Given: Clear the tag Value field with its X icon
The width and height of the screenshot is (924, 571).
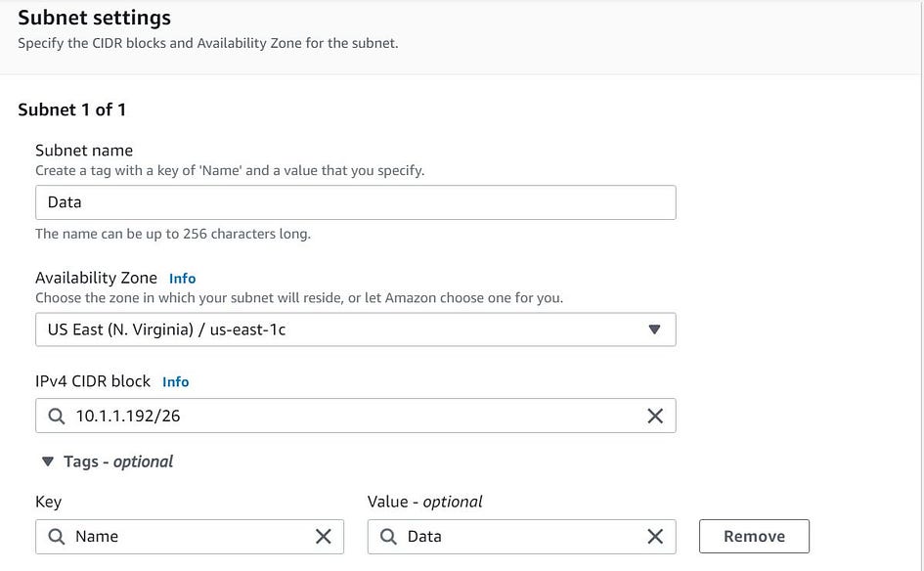Looking at the screenshot, I should click(655, 536).
